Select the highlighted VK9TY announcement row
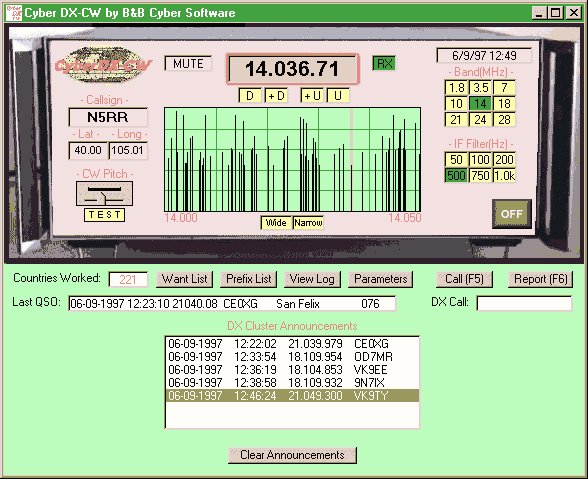Image resolution: width=588 pixels, height=479 pixels. pyautogui.click(x=292, y=395)
